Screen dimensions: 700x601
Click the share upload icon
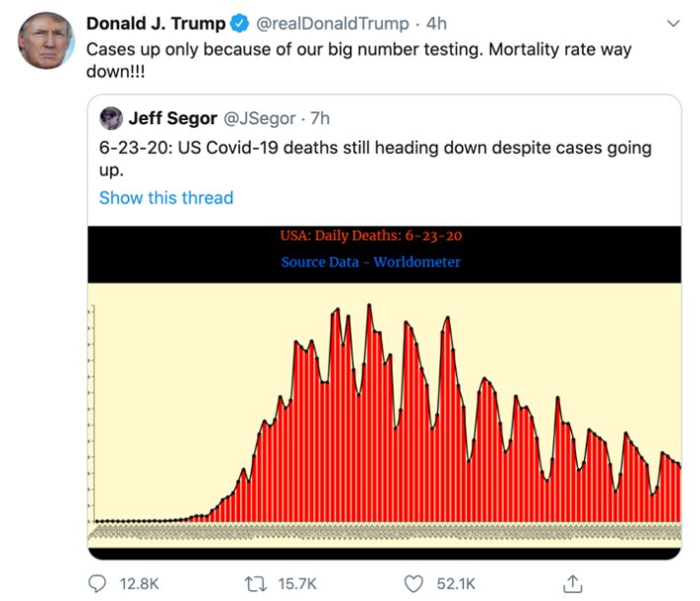(572, 582)
